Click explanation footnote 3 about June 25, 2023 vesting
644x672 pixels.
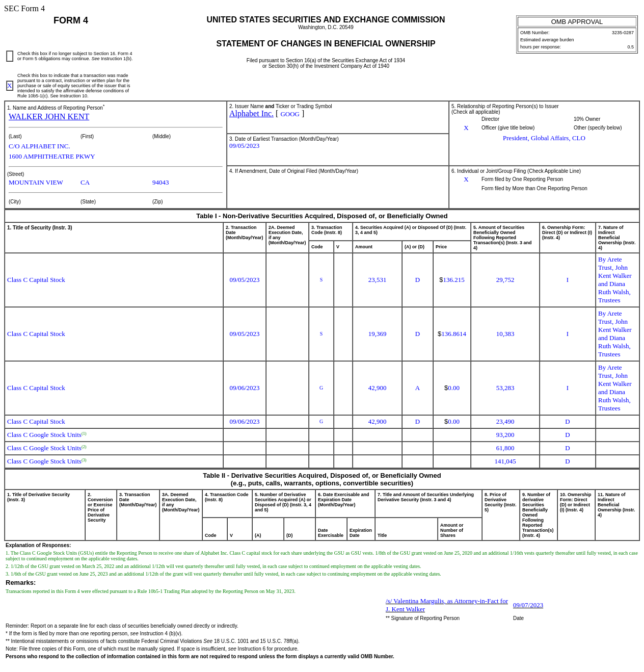tap(223, 574)
